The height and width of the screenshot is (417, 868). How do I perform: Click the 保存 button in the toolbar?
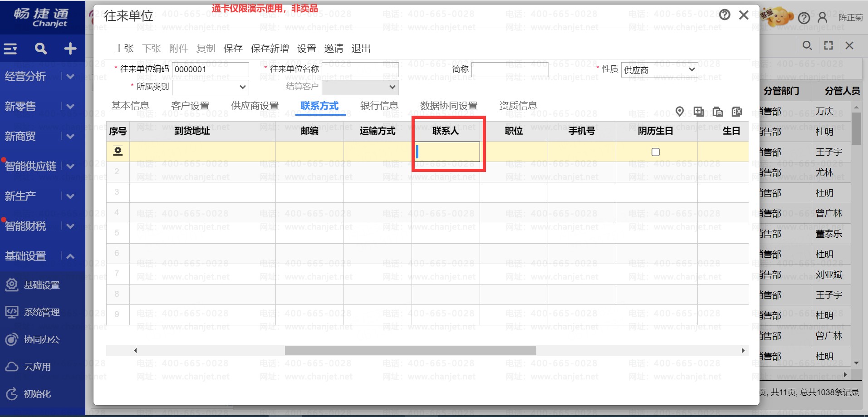(233, 49)
